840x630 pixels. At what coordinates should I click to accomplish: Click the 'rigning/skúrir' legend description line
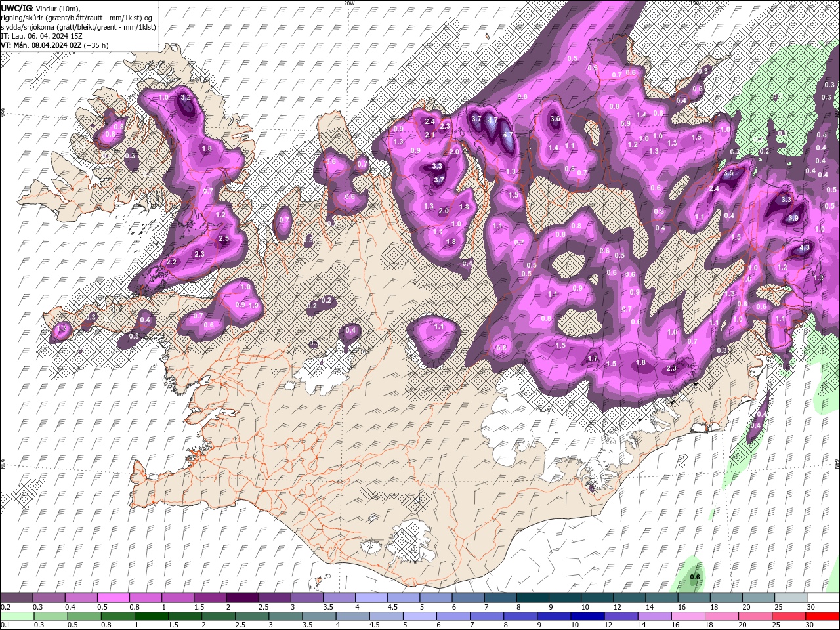click(77, 18)
